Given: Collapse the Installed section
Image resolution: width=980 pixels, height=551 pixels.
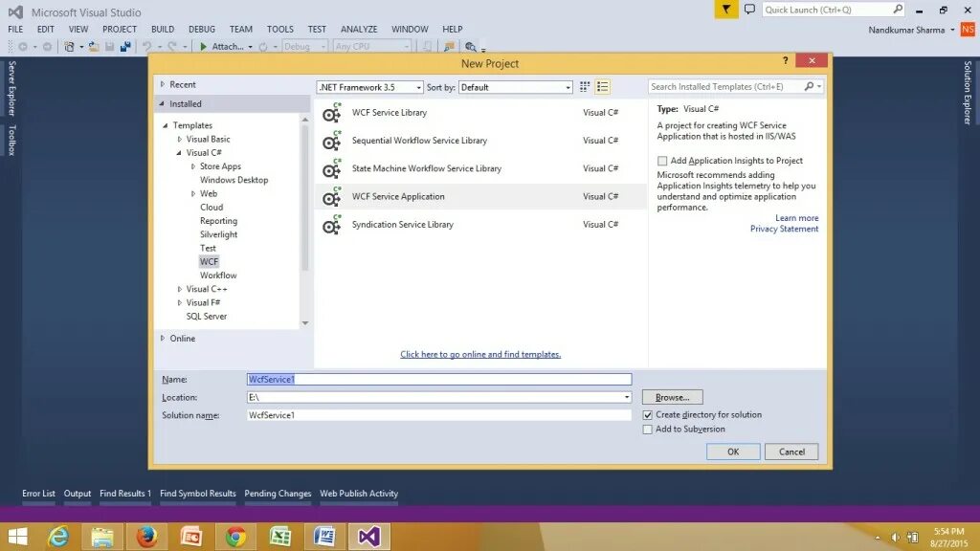Looking at the screenshot, I should click(x=162, y=103).
